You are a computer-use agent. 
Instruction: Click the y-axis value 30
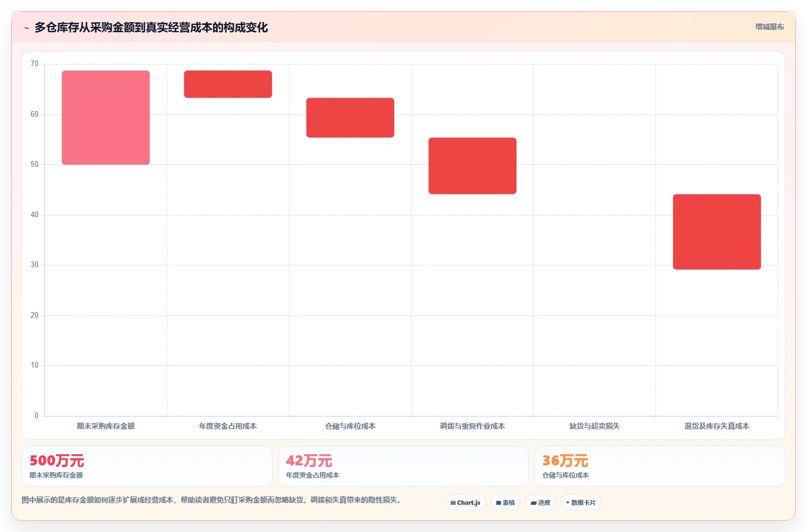click(x=34, y=265)
